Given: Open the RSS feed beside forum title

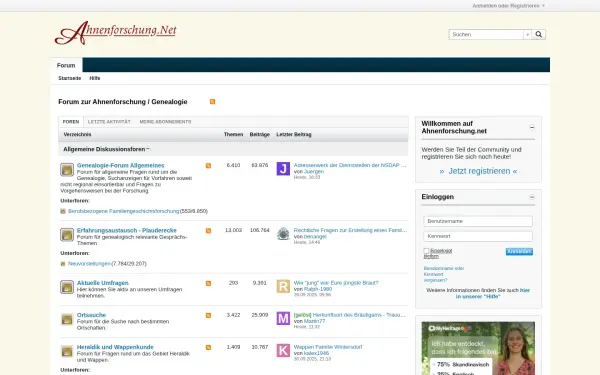Looking at the screenshot, I should 212,101.
